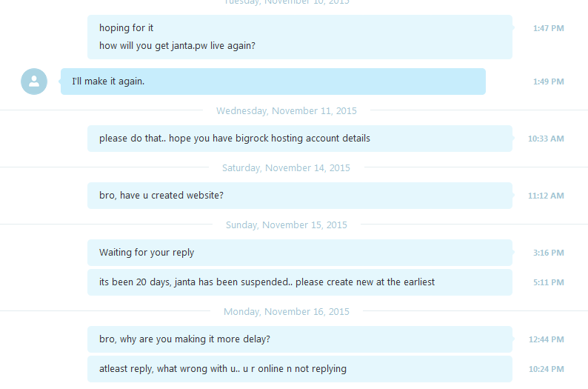Click the 1:49 PM timestamp
Viewport: 588px width, 389px height.
(x=548, y=82)
